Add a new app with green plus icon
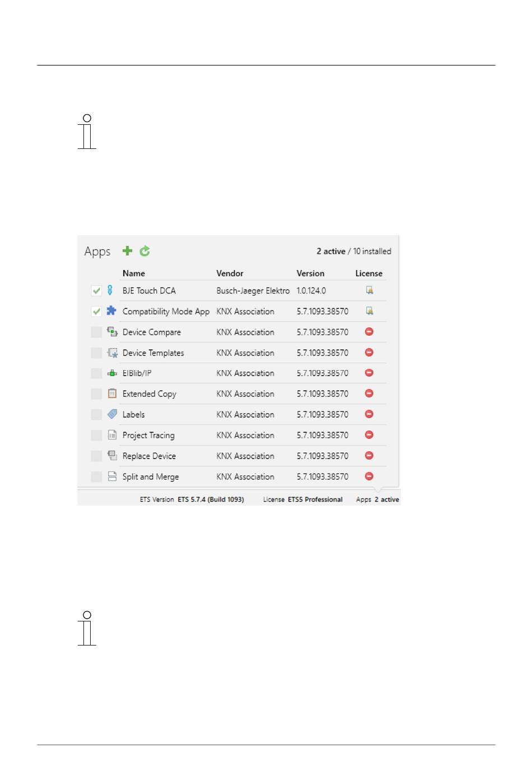This screenshot has width=532, height=767. [x=128, y=251]
